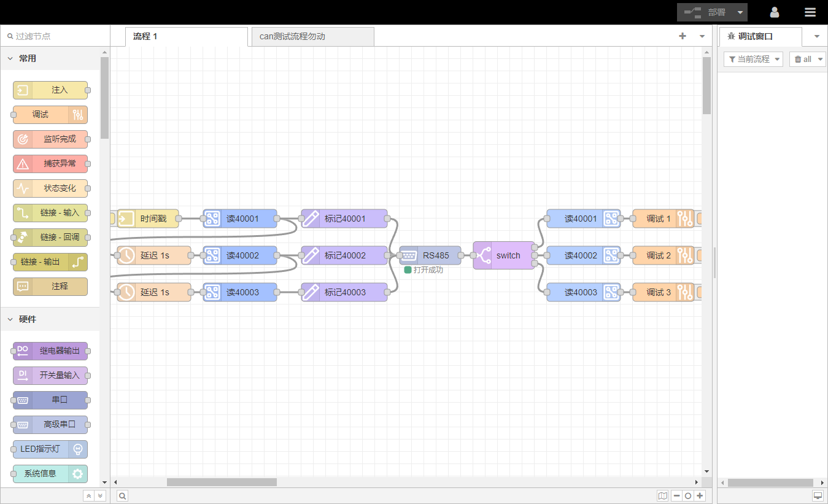Collapse the 常用 palette category
The width and height of the screenshot is (828, 504).
[10, 58]
